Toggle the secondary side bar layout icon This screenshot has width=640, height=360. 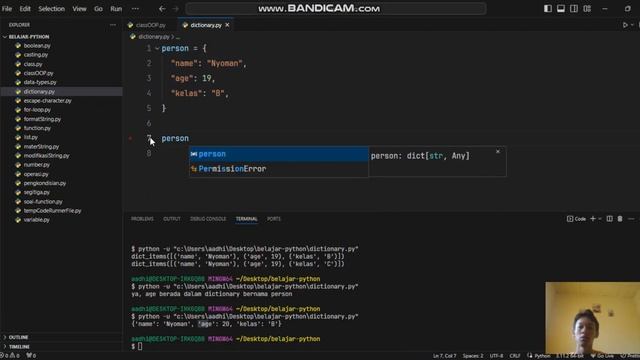[x=574, y=9]
